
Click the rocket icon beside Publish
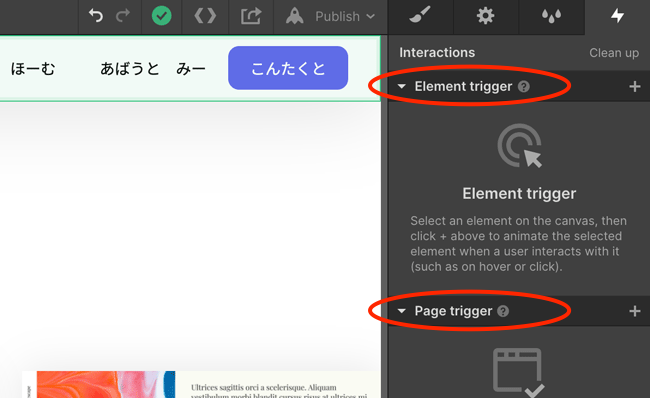pyautogui.click(x=295, y=16)
